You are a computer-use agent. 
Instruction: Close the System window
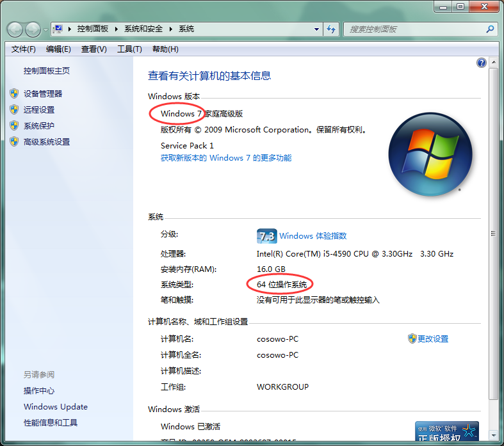pos(484,7)
